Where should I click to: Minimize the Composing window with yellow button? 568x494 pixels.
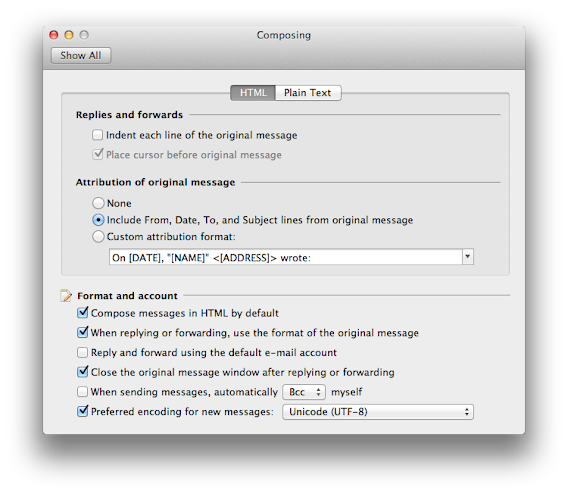[69, 35]
